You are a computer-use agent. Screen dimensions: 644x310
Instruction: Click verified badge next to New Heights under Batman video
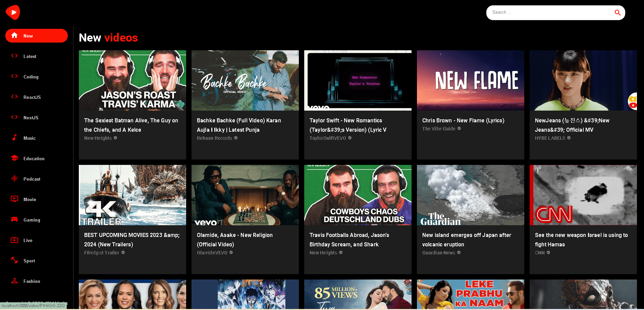[x=115, y=138]
